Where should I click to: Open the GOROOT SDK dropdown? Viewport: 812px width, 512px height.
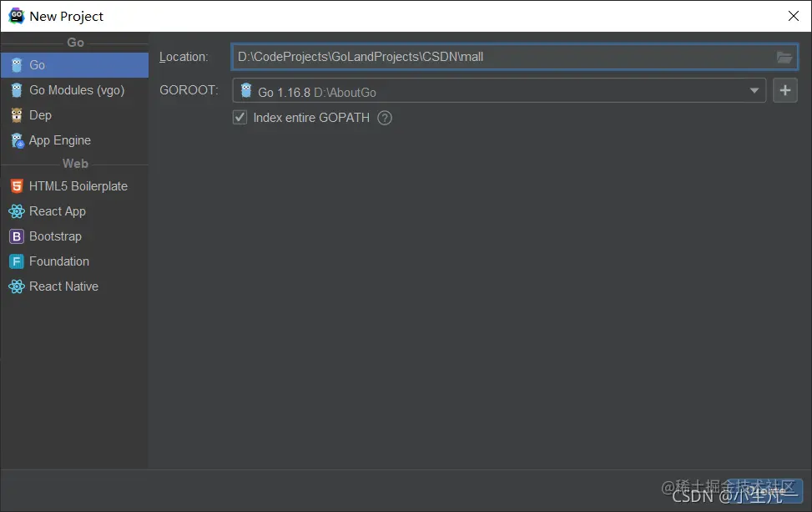click(x=499, y=91)
